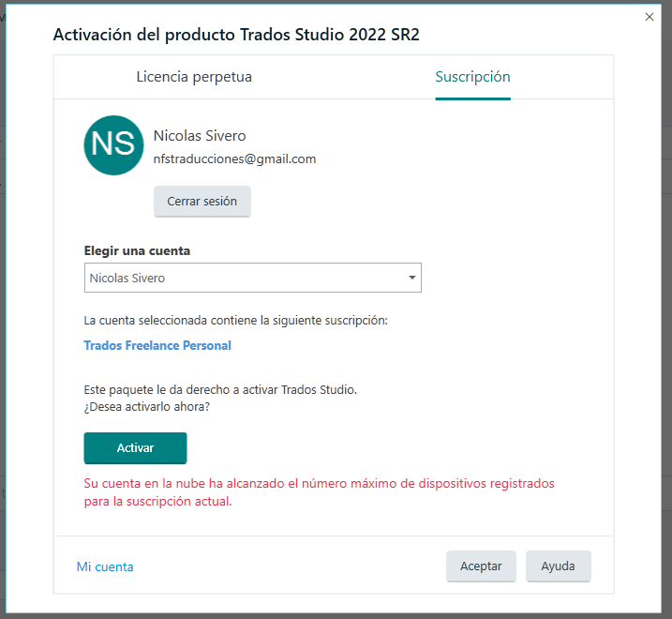Click the Elegir una cuenta label
The width and height of the screenshot is (672, 619).
tap(137, 250)
